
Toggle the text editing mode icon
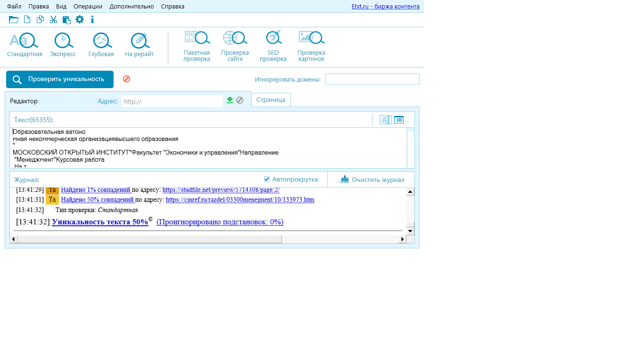click(385, 120)
